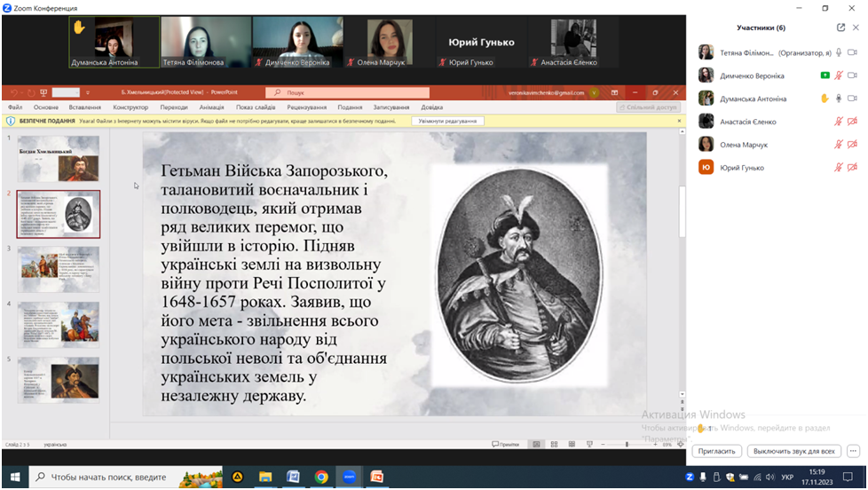Start slideshow from the status bar icon

click(x=589, y=444)
